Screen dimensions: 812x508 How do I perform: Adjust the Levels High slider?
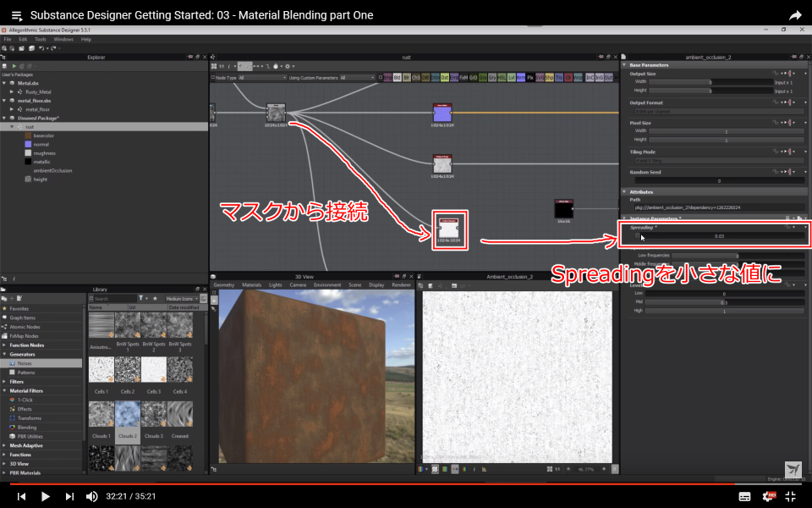coord(724,311)
